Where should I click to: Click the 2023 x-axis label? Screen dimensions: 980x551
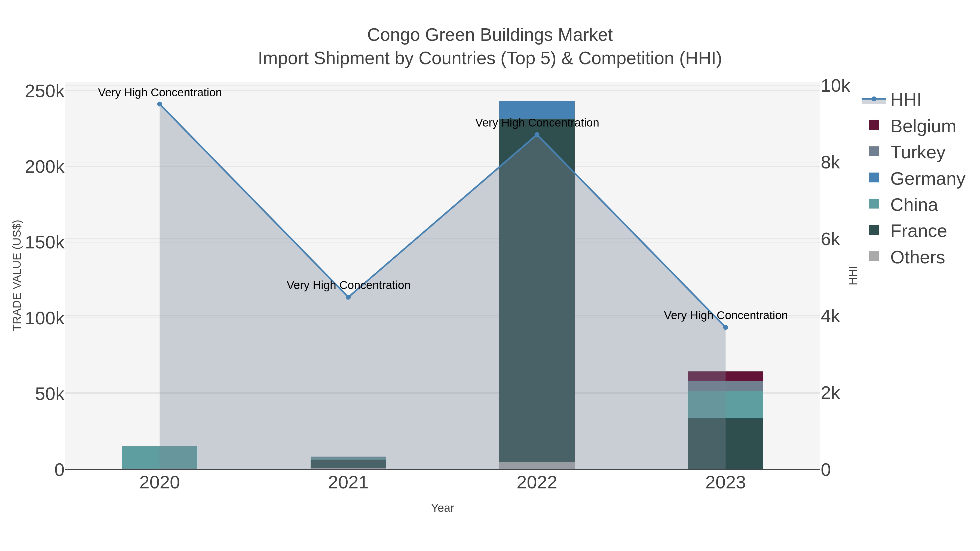(x=725, y=483)
